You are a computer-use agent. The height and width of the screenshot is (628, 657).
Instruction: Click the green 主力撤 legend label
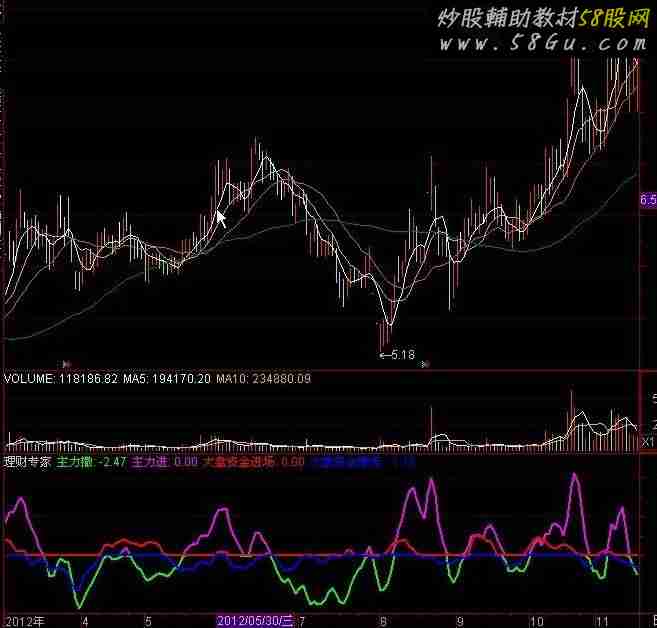(75, 463)
